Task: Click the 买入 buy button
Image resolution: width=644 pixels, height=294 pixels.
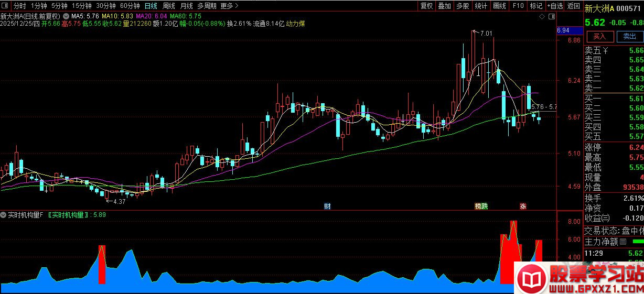Action: [x=599, y=37]
